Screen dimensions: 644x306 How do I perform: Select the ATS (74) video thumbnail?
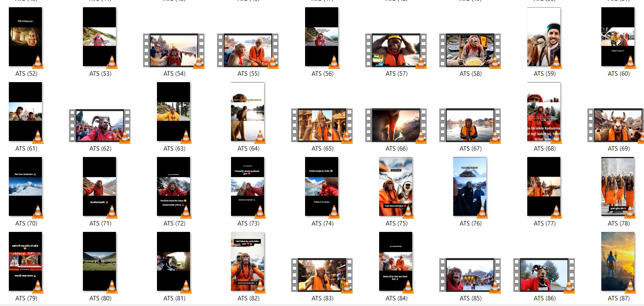(322, 186)
